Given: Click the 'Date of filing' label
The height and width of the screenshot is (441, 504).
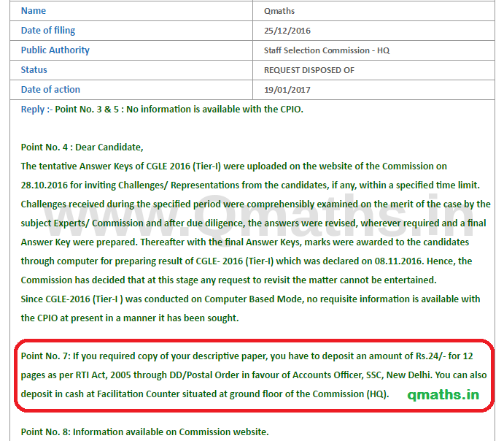Looking at the screenshot, I should click(x=48, y=30).
